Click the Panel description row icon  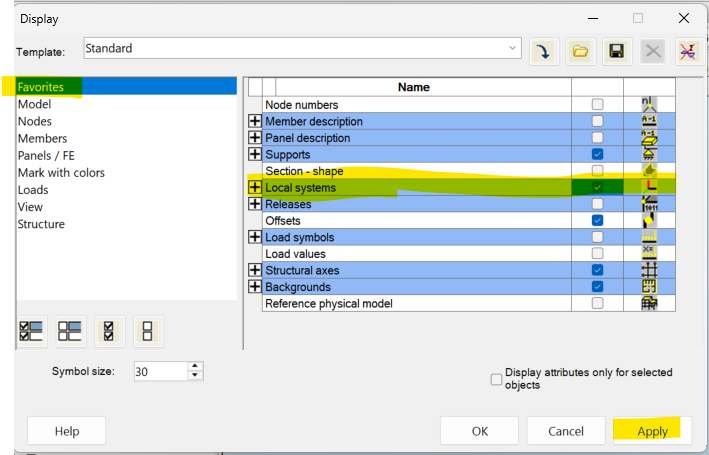649,137
